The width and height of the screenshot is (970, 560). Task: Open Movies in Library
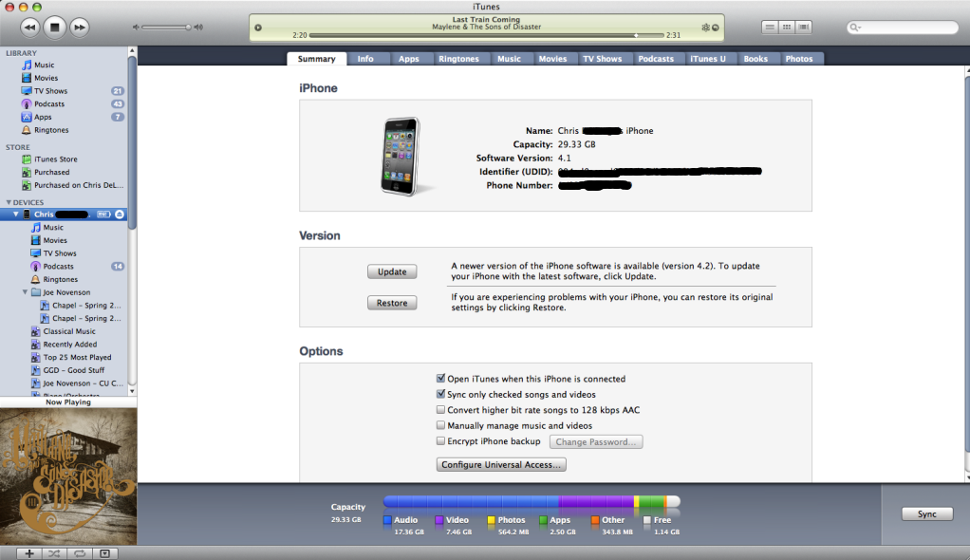(46, 78)
